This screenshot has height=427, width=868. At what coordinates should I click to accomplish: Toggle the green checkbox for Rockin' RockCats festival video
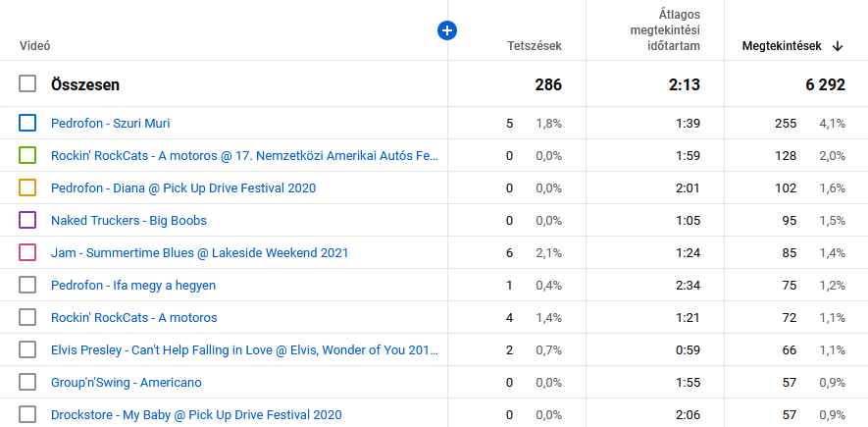(x=27, y=156)
